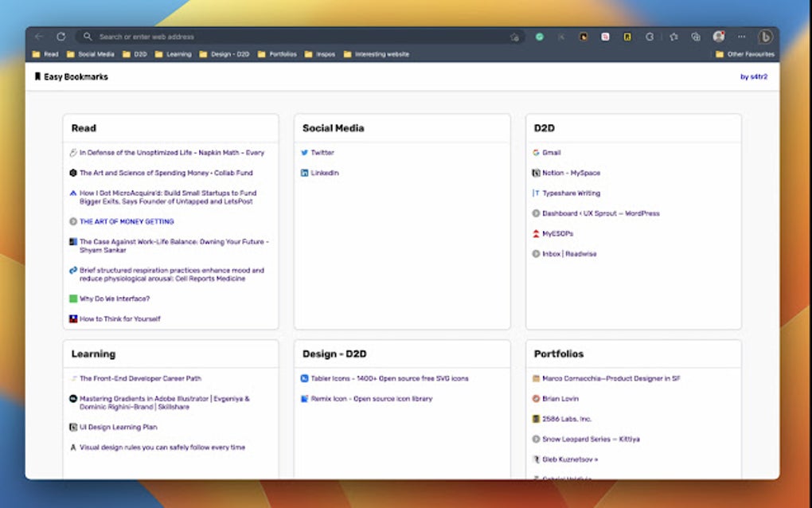Open the LinkedIn bookmark
This screenshot has height=508, width=812.
pyautogui.click(x=325, y=173)
